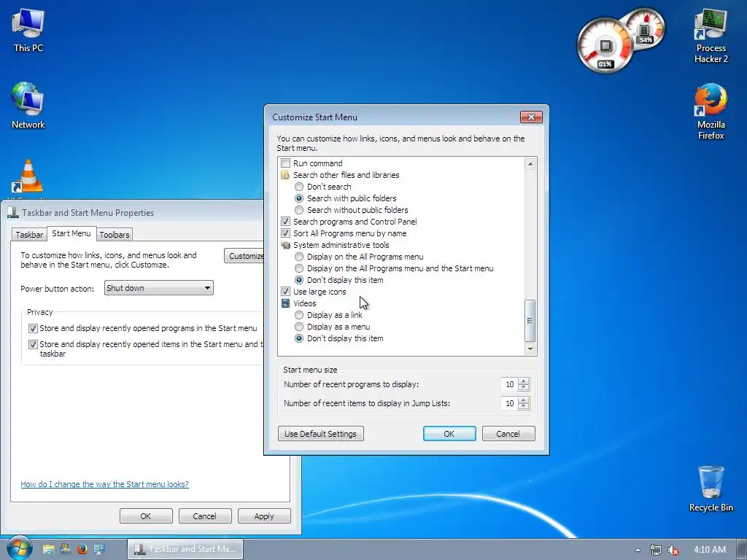The image size is (747, 560).
Task: Click the CPU usage meter gadget
Action: tap(605, 46)
